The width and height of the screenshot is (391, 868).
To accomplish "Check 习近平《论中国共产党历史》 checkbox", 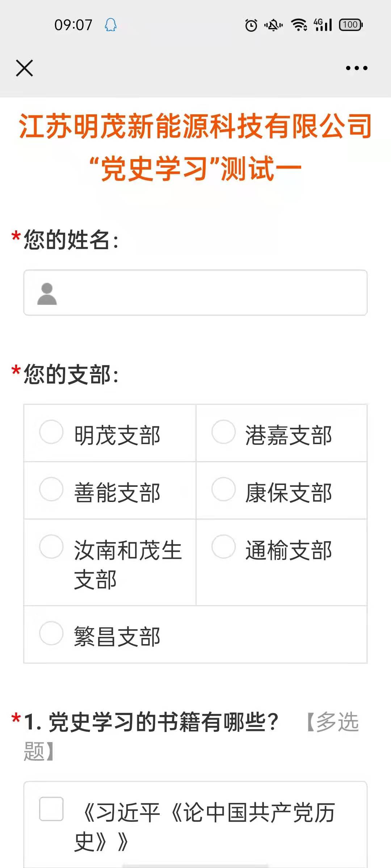I will 51,809.
